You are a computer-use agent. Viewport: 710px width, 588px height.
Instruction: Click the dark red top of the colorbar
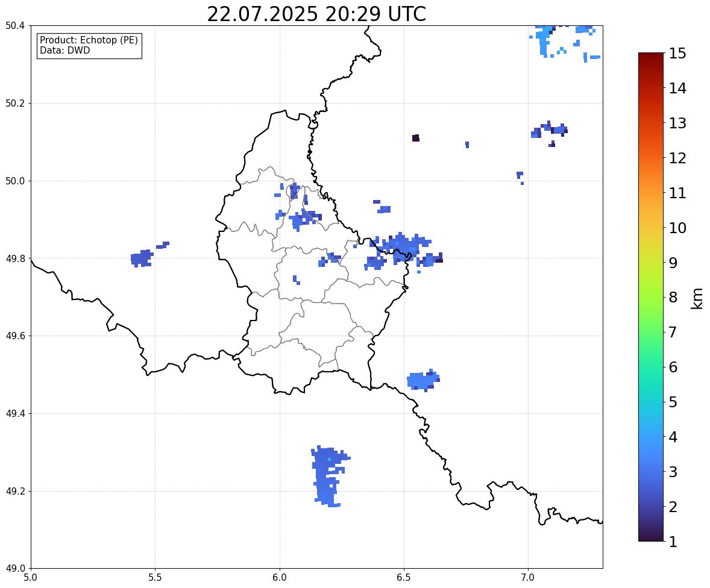[651, 58]
